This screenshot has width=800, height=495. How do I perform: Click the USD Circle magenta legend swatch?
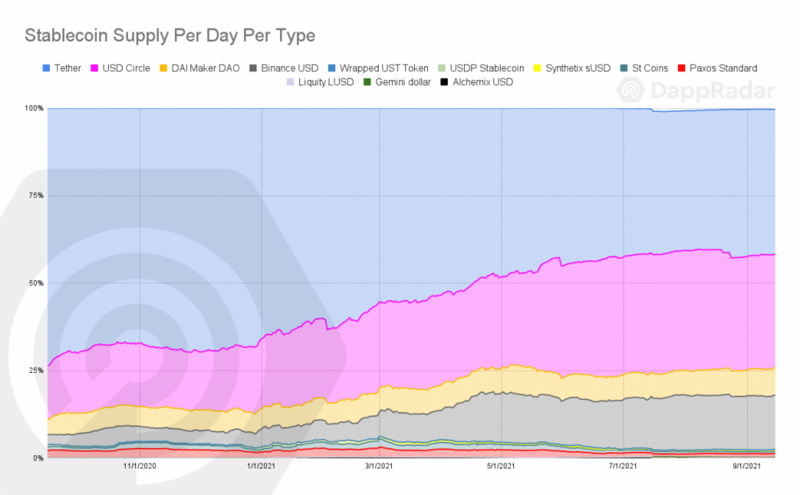point(96,68)
